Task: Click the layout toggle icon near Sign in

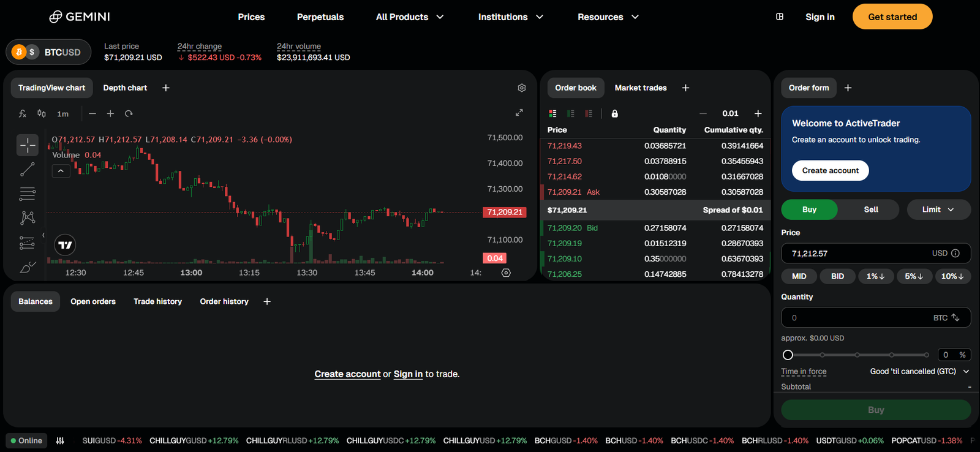Action: point(780,17)
